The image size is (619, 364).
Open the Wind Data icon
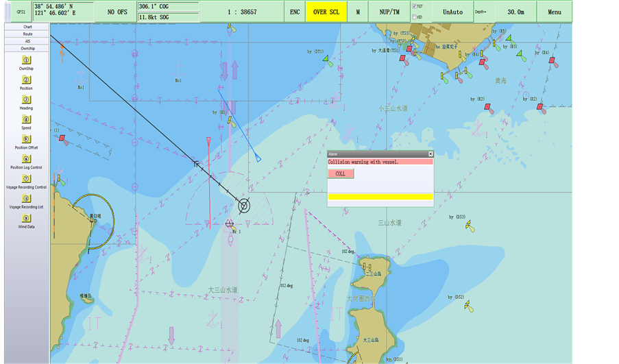click(26, 218)
